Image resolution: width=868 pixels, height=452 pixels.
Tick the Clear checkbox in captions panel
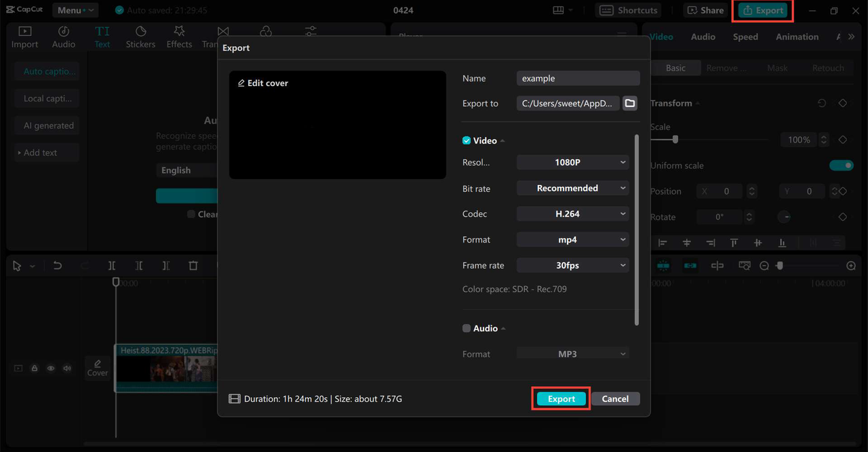click(x=191, y=214)
